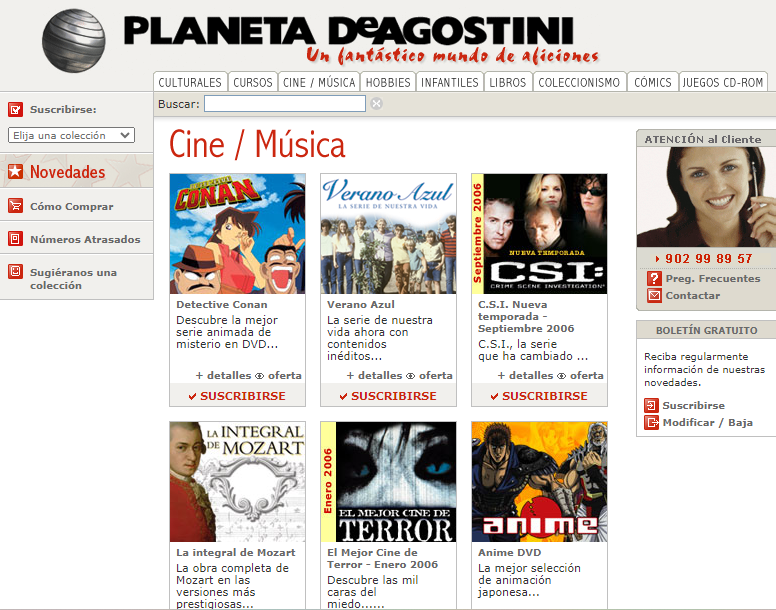Open the CULTURALES tab
This screenshot has width=776, height=610.
pyautogui.click(x=190, y=82)
